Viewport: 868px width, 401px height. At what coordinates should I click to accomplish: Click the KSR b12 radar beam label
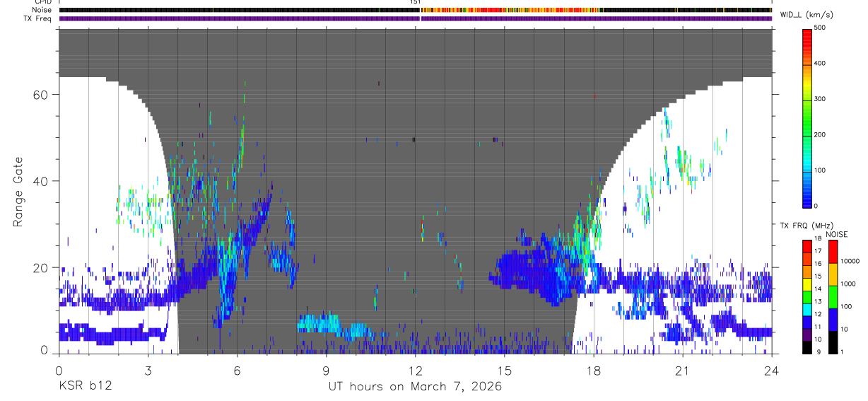tap(84, 387)
